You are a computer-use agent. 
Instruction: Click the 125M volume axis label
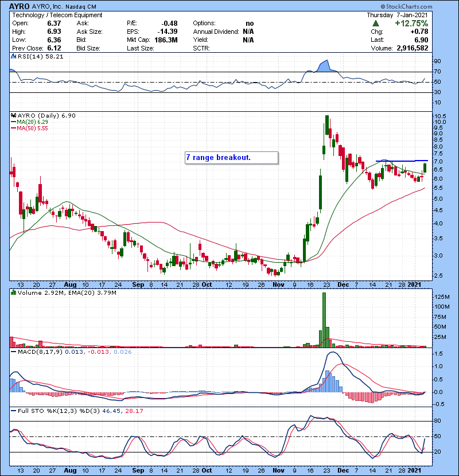[442, 296]
